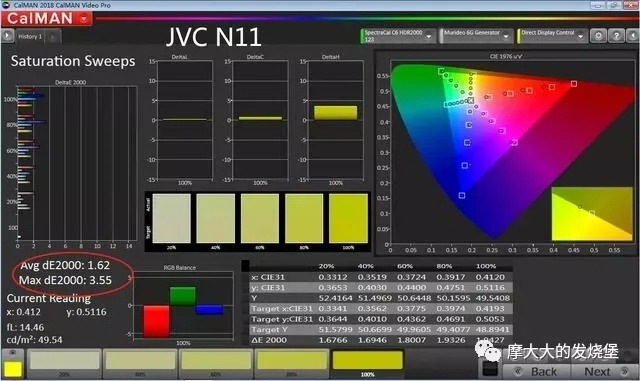Go Back to the previous page

(537, 372)
